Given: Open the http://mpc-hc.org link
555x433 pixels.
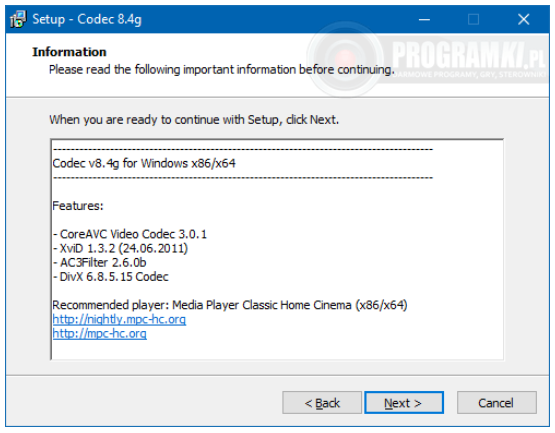Looking at the screenshot, I should pyautogui.click(x=99, y=334).
